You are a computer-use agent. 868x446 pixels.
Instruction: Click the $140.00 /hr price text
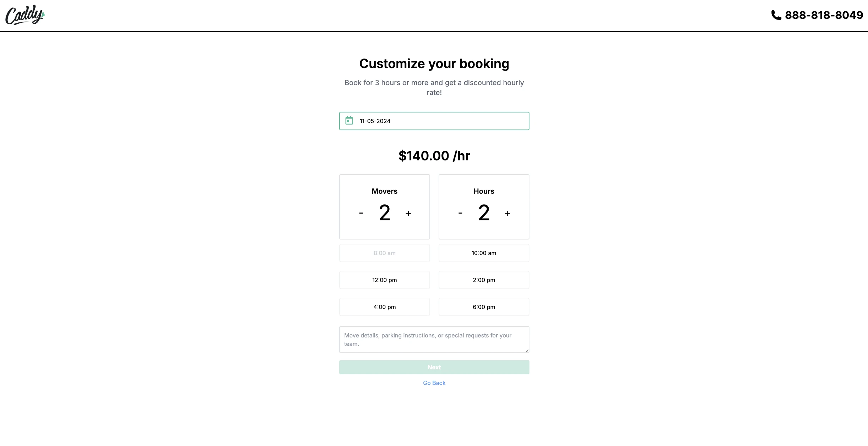(434, 156)
